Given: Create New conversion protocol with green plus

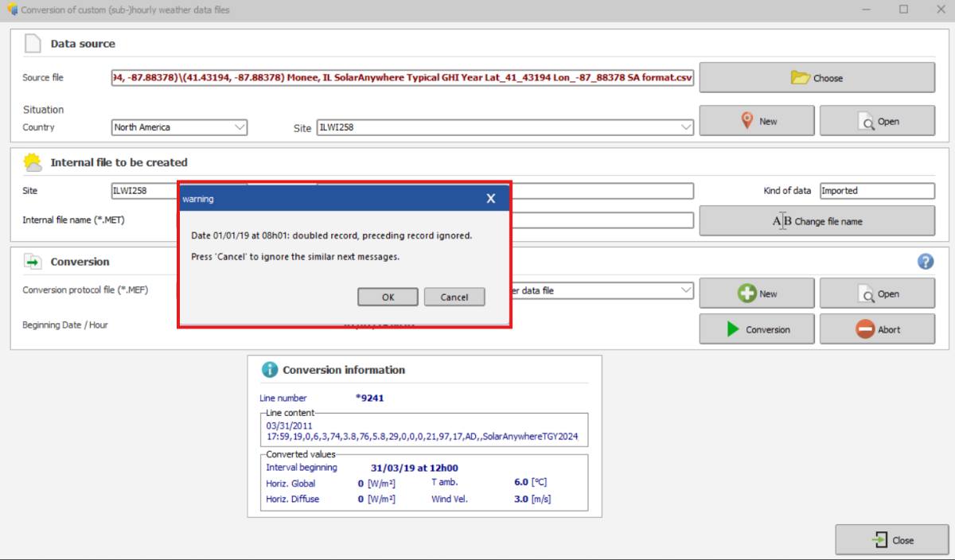Looking at the screenshot, I should (757, 294).
